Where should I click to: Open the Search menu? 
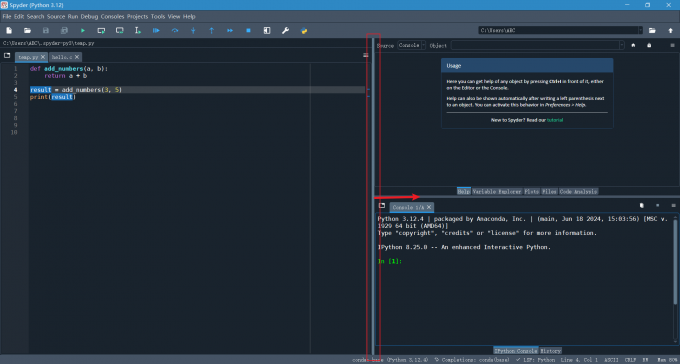tap(36, 16)
